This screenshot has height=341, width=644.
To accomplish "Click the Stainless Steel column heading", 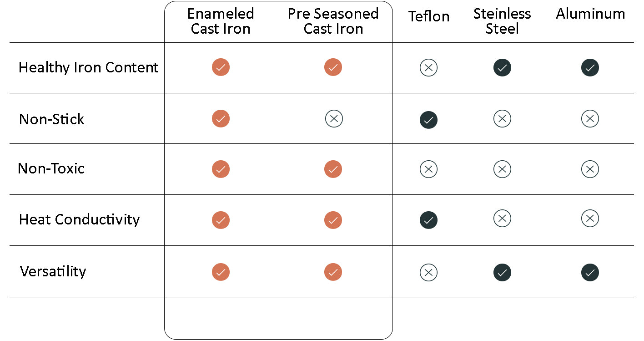I will point(502,21).
